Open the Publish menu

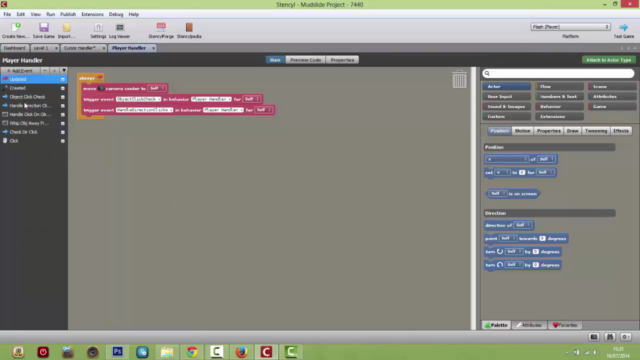68,14
